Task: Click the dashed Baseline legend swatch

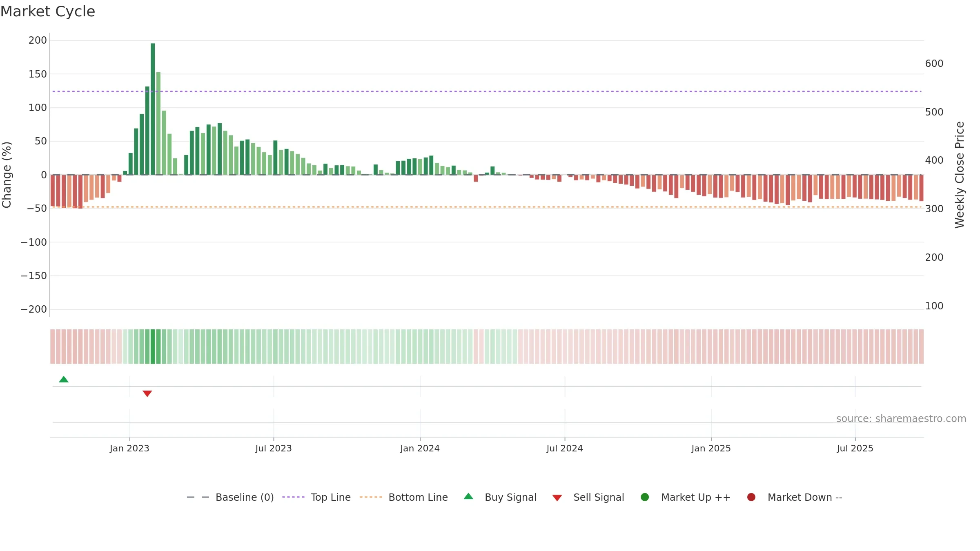Action: pyautogui.click(x=198, y=497)
